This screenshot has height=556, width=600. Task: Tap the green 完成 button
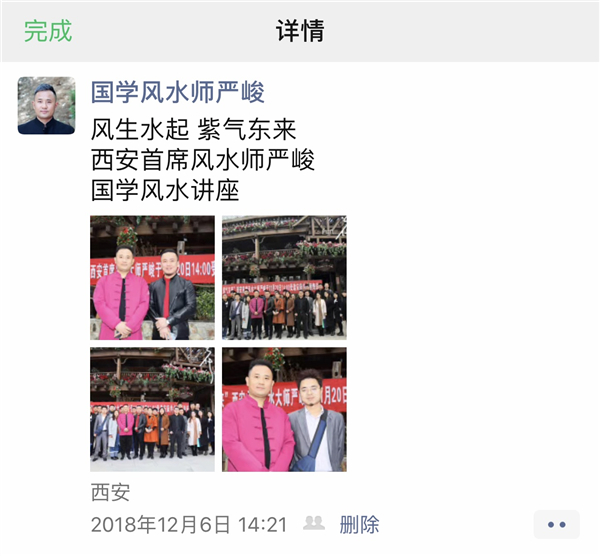(48, 31)
